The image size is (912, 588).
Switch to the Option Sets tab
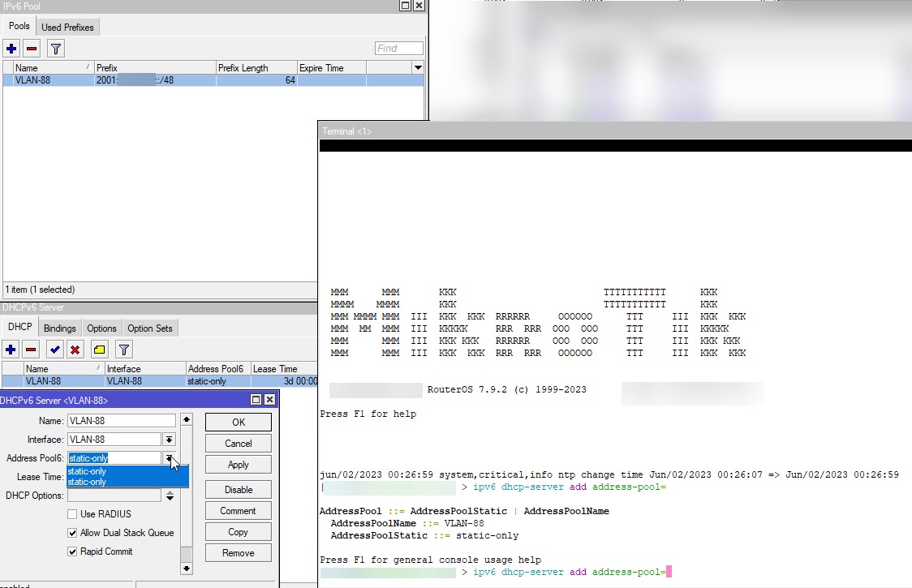(x=150, y=328)
